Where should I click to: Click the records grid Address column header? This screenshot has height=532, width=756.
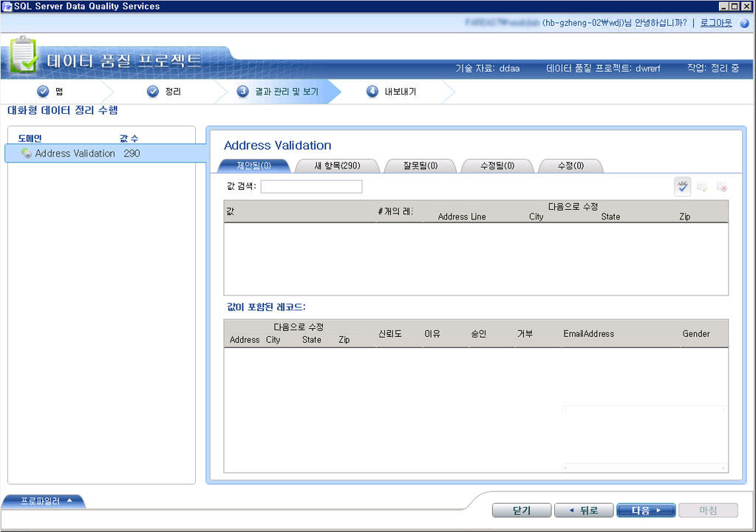coord(245,340)
